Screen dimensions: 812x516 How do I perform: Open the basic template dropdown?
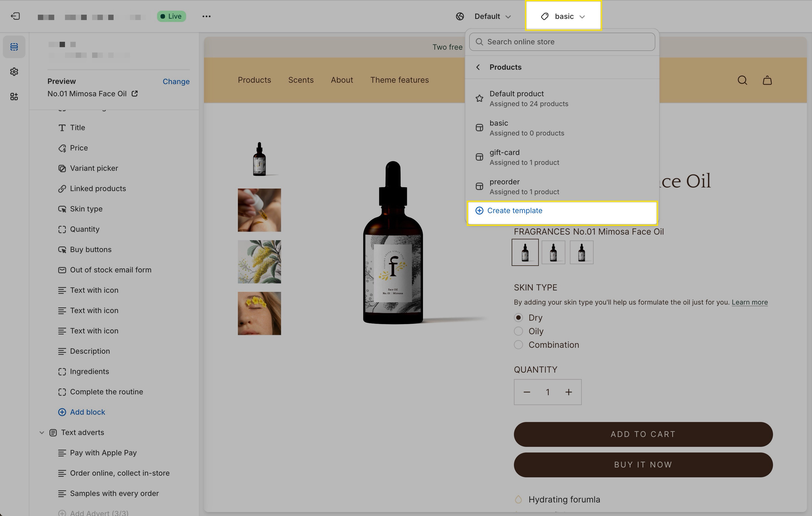coord(563,16)
